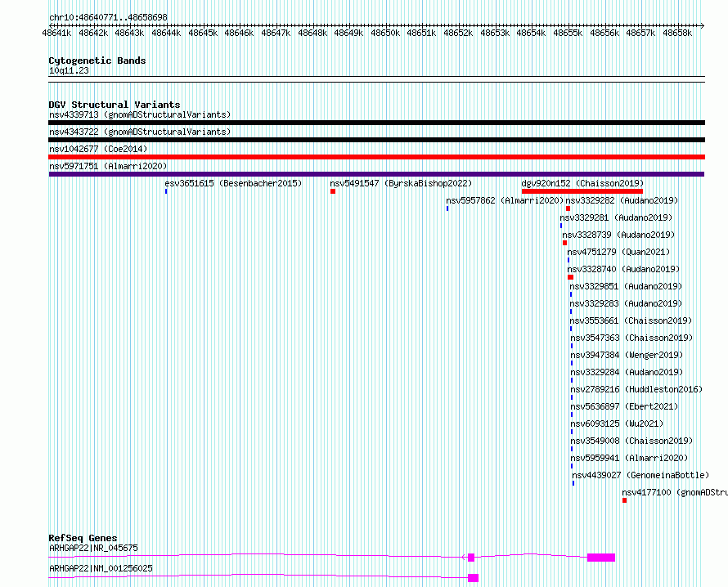728x587 pixels.
Task: Click the 48650k ruler position
Action: click(x=385, y=33)
